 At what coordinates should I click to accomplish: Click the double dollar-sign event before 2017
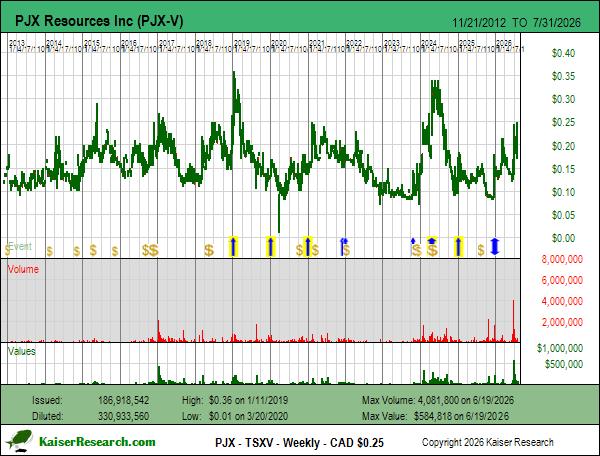click(150, 250)
